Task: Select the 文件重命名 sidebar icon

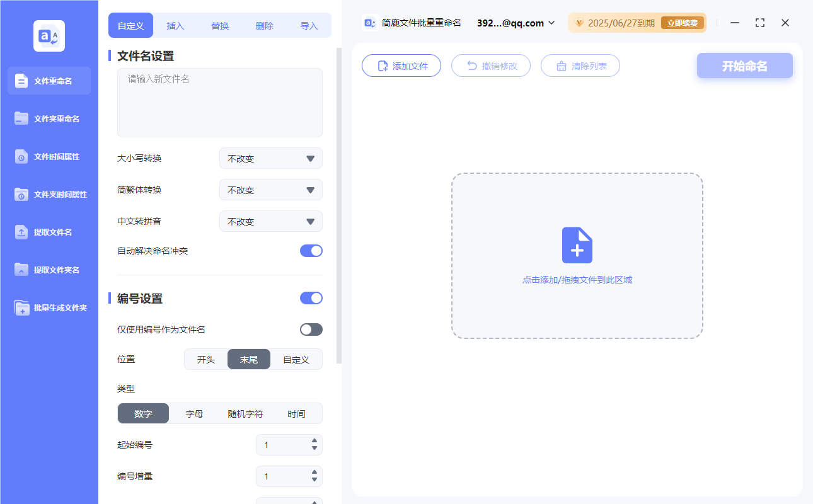Action: [x=49, y=81]
